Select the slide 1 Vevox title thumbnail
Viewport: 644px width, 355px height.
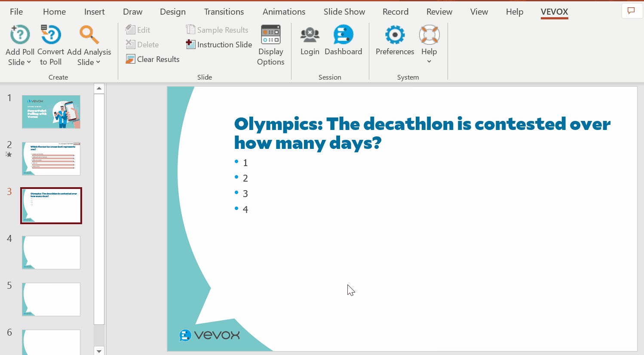click(51, 112)
